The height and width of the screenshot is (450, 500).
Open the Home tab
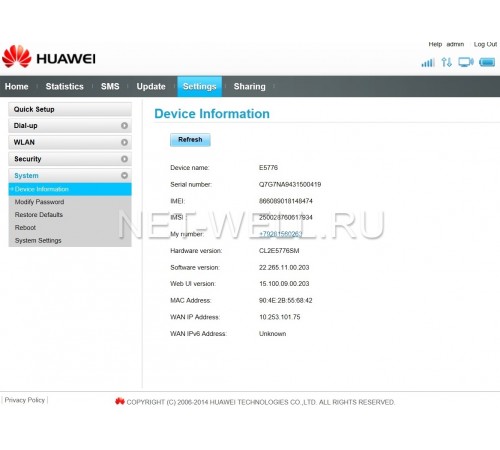[x=16, y=86]
